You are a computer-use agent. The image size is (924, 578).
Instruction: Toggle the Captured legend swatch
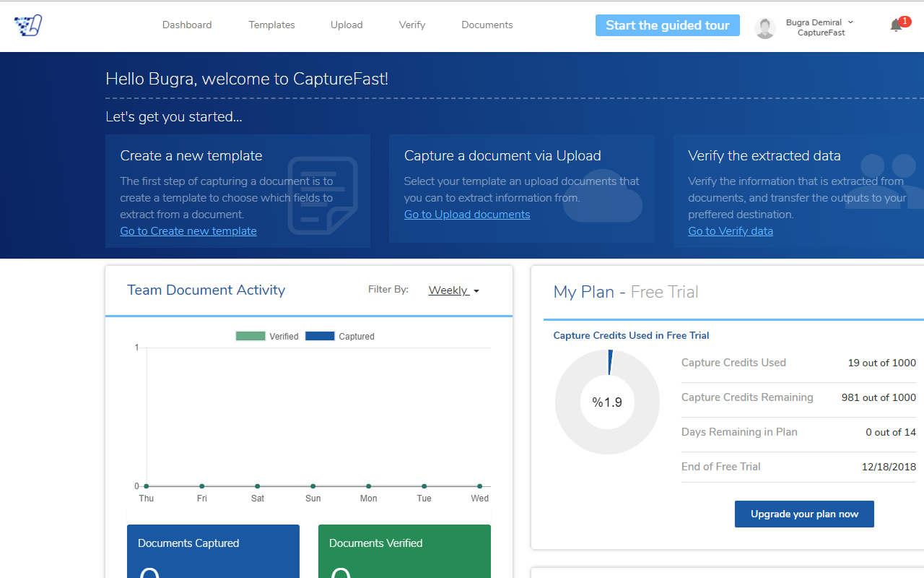point(320,336)
